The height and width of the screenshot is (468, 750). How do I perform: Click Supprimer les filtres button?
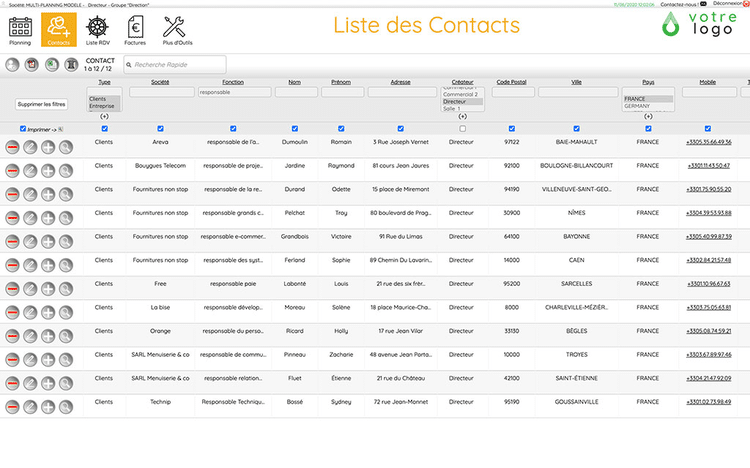coord(42,104)
